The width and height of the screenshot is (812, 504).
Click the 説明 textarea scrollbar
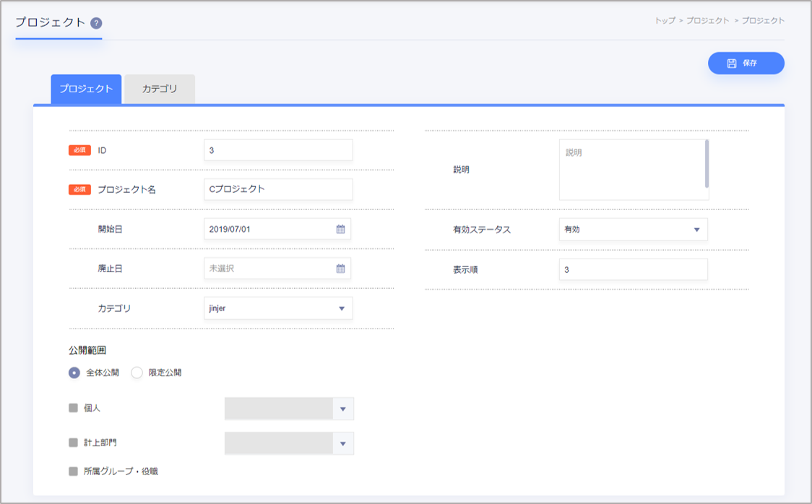tap(707, 163)
